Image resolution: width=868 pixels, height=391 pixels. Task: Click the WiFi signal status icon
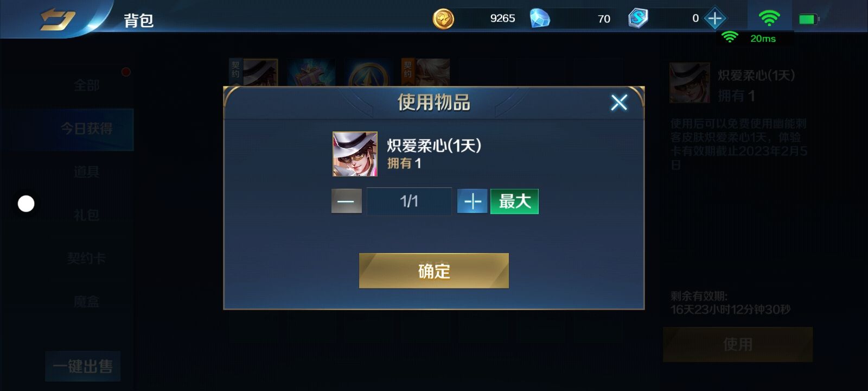point(769,18)
